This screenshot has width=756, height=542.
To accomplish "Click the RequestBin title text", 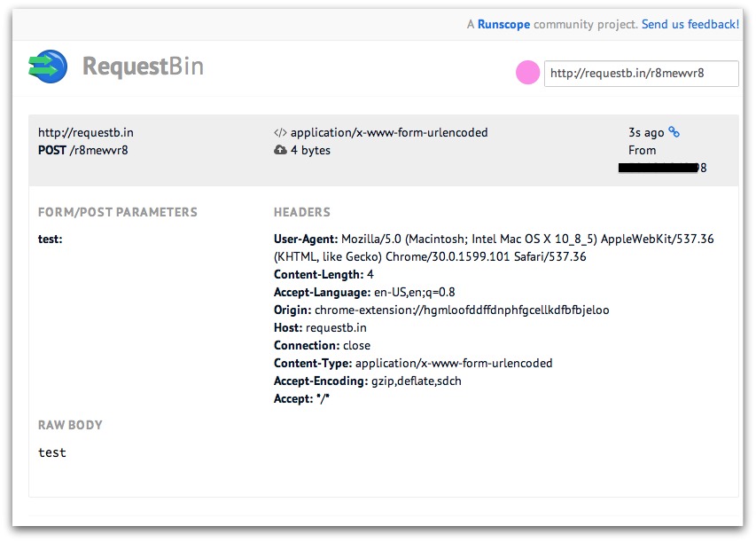I will point(144,67).
